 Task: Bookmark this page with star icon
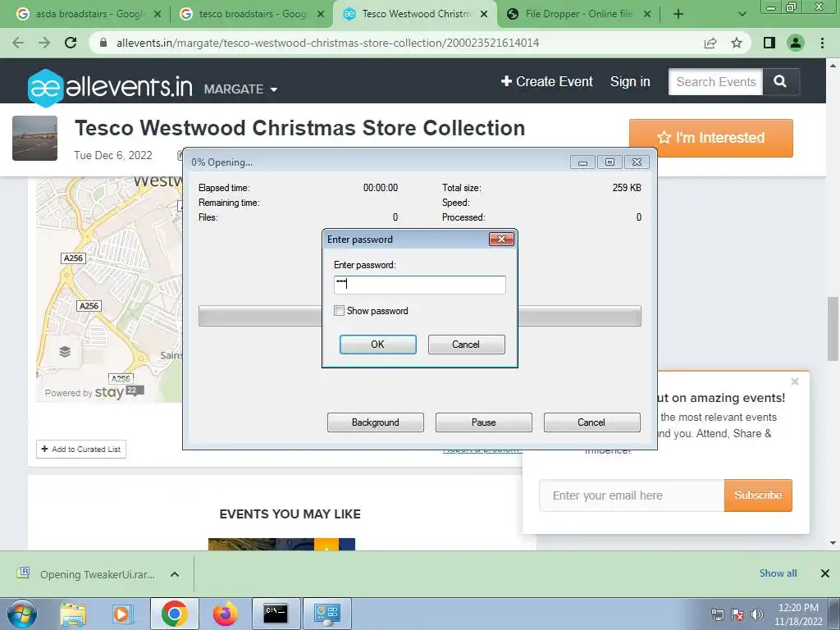pyautogui.click(x=737, y=43)
